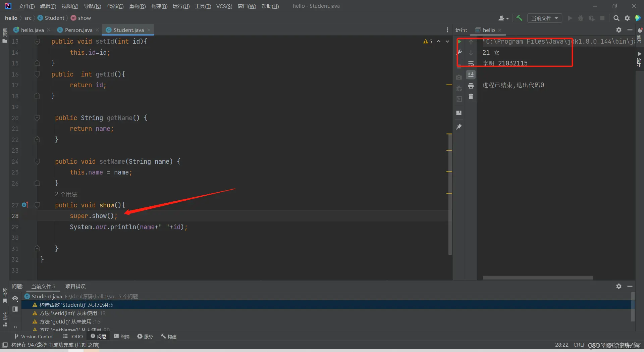Viewport: 644px width, 352px height.
Task: Hide the Problems tool window
Action: pyautogui.click(x=630, y=286)
